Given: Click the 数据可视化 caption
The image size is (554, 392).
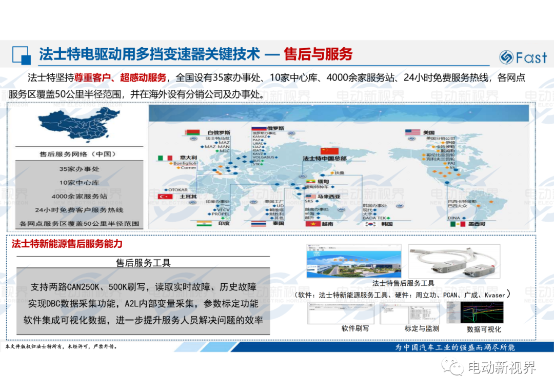Looking at the screenshot, I should 484,329.
